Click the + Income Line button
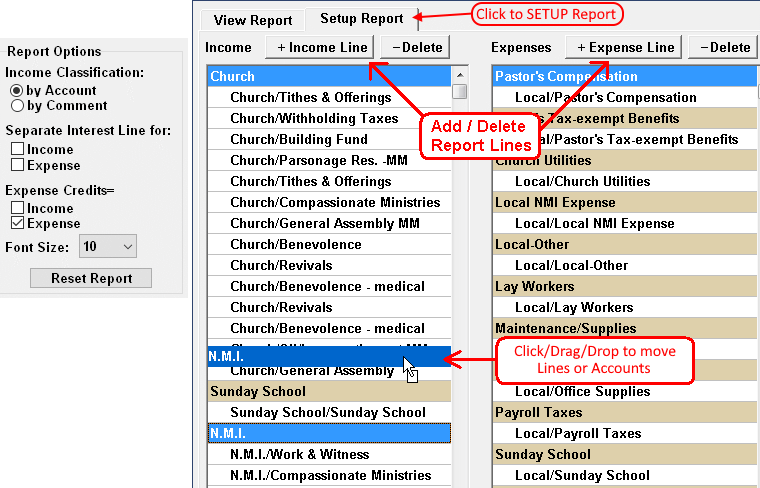The height and width of the screenshot is (488, 760). (320, 47)
